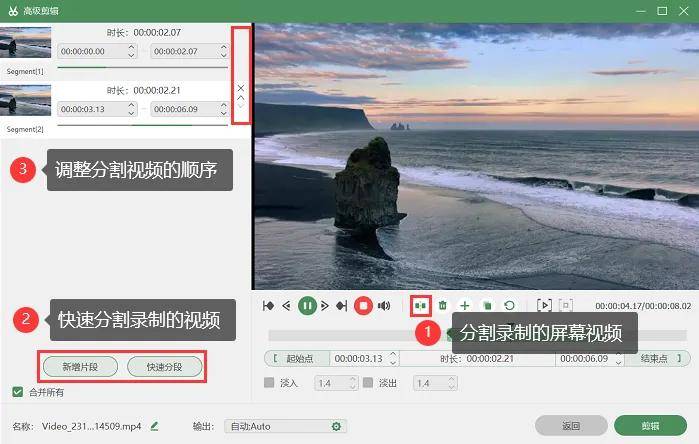Set the 结束点 end point button

(658, 358)
